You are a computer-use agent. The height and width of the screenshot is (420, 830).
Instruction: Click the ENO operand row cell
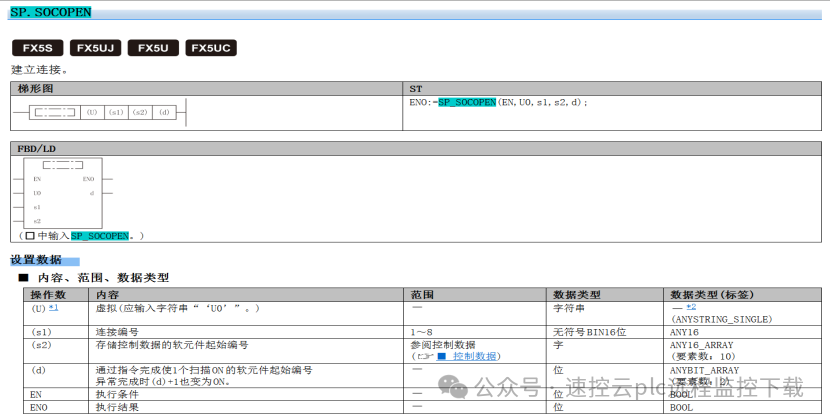pyautogui.click(x=56, y=407)
